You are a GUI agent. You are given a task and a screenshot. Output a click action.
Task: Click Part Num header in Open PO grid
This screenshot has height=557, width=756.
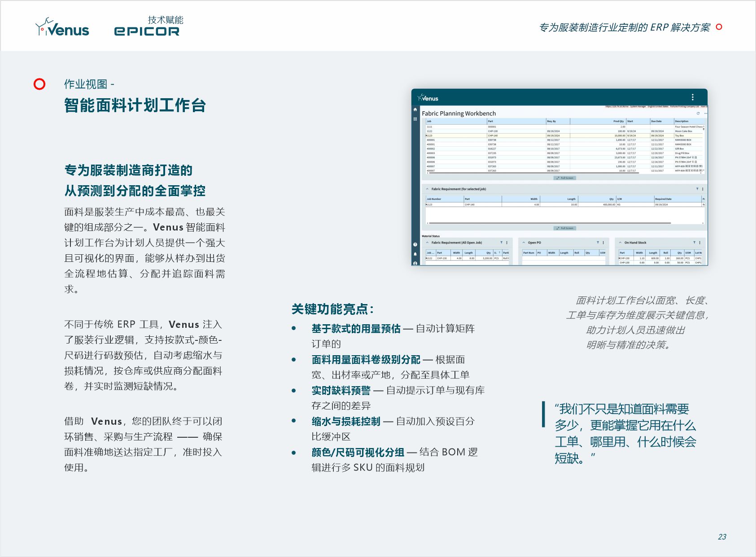coord(529,253)
